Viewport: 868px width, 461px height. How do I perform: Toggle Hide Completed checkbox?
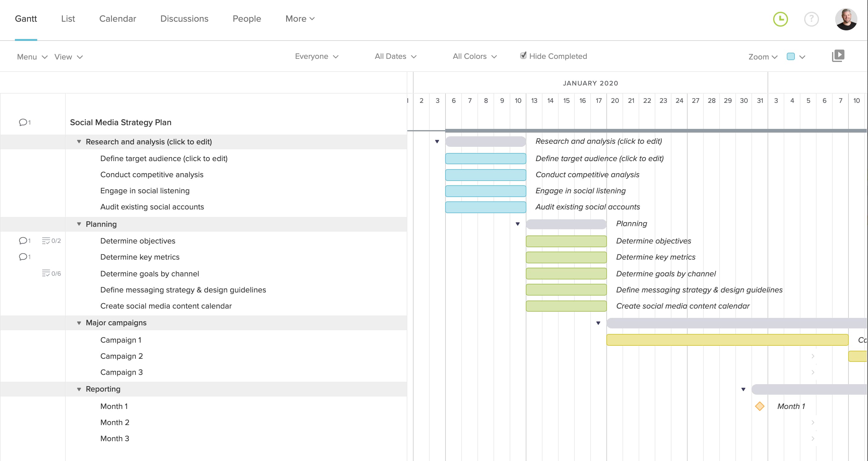pos(521,56)
